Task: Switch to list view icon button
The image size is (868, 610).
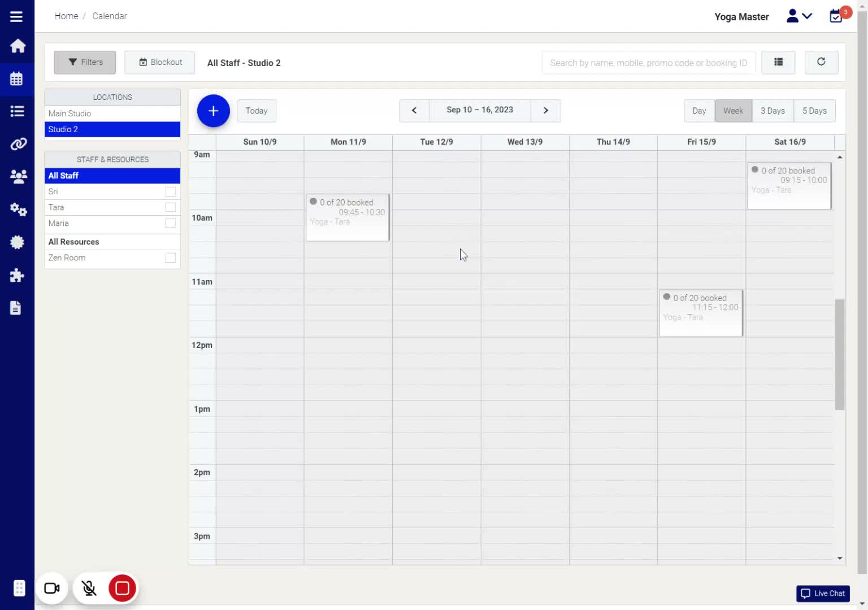Action: (x=778, y=62)
